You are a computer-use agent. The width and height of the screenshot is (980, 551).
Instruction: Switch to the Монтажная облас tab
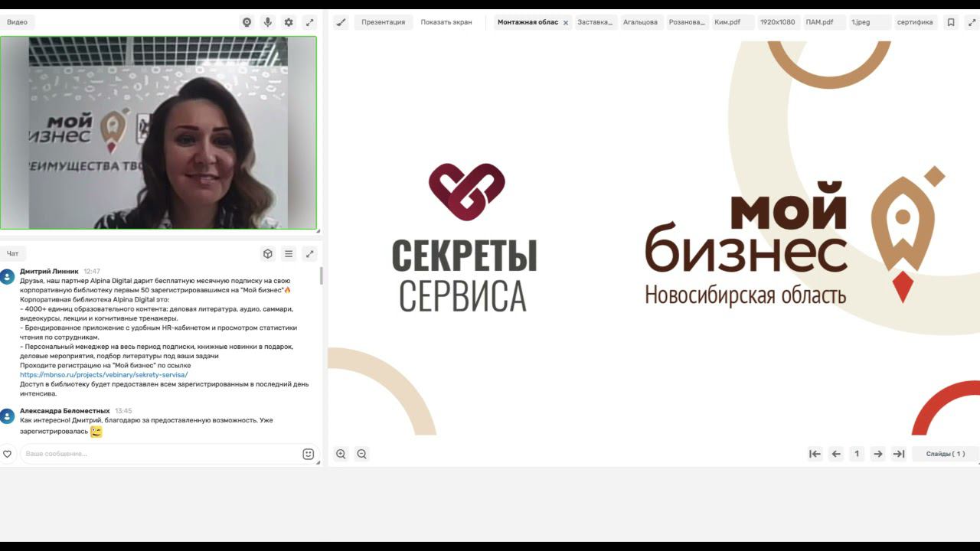[x=528, y=22]
